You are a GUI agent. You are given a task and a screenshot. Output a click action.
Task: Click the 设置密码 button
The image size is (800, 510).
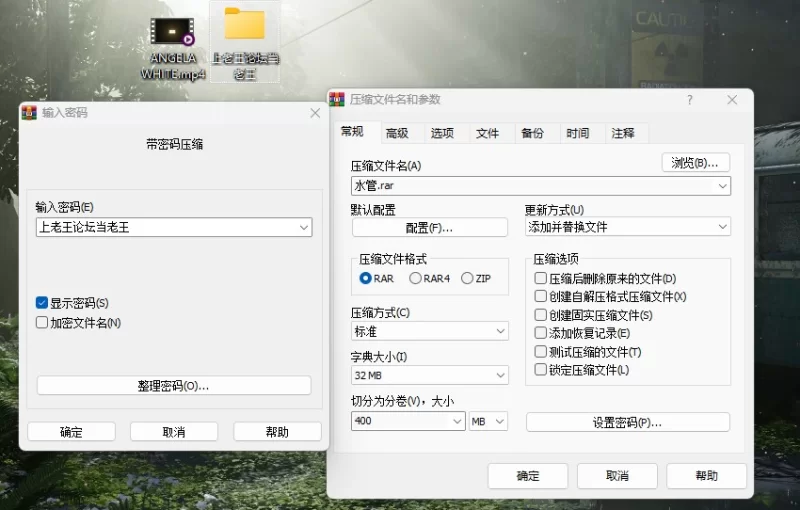click(627, 422)
